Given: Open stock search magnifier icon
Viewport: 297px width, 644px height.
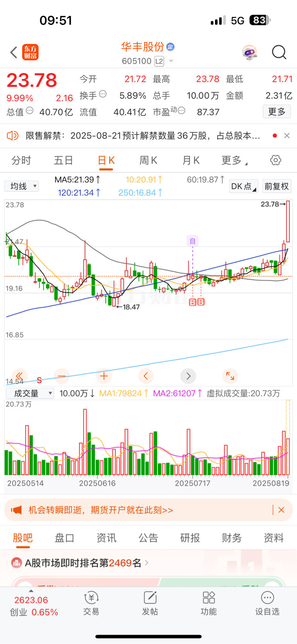Looking at the screenshot, I should (279, 52).
